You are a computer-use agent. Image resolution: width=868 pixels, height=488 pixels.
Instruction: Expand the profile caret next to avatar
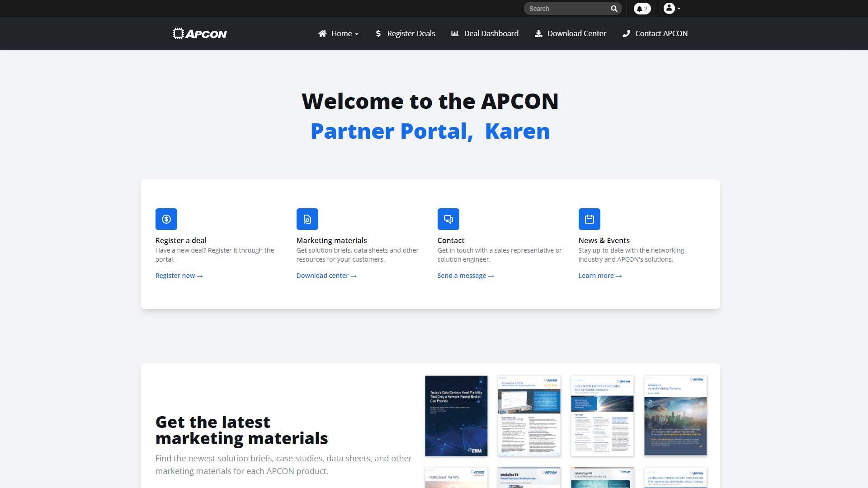pos(678,9)
